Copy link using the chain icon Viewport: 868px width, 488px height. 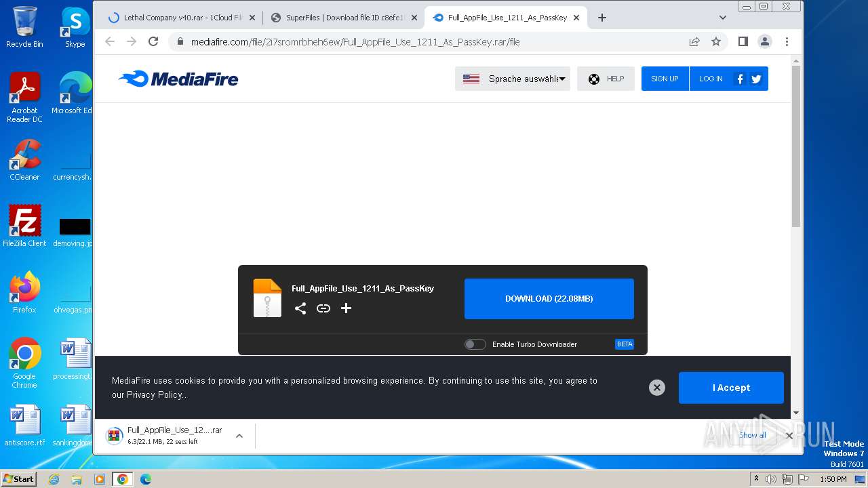[x=323, y=308]
